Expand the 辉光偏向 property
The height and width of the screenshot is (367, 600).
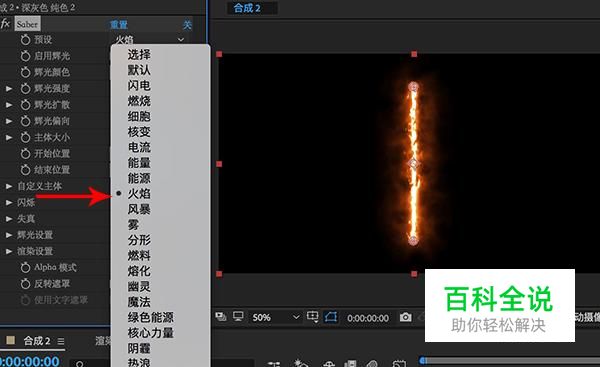point(9,121)
